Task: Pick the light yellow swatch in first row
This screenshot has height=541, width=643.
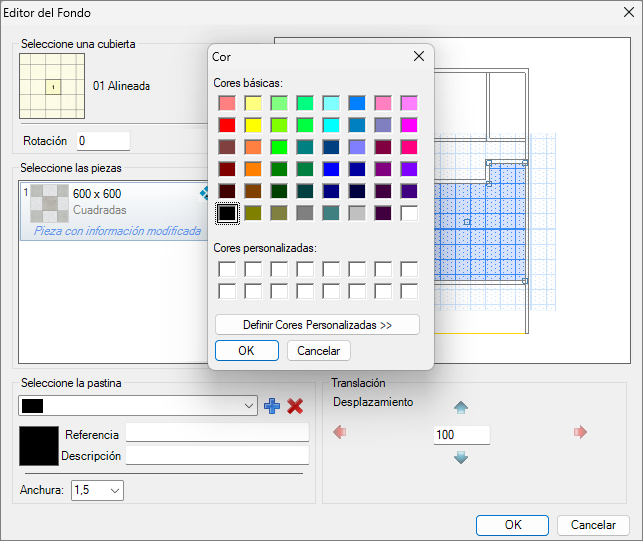Action: [253, 103]
